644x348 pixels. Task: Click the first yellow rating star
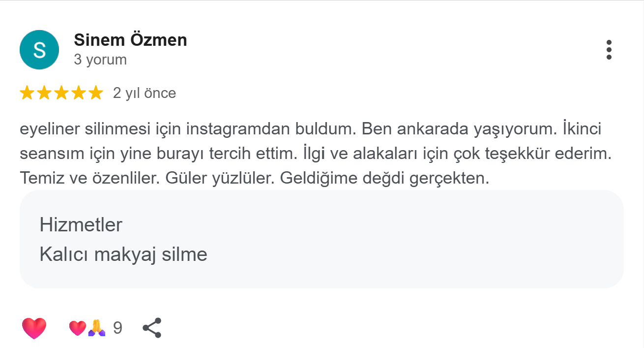[x=27, y=93]
